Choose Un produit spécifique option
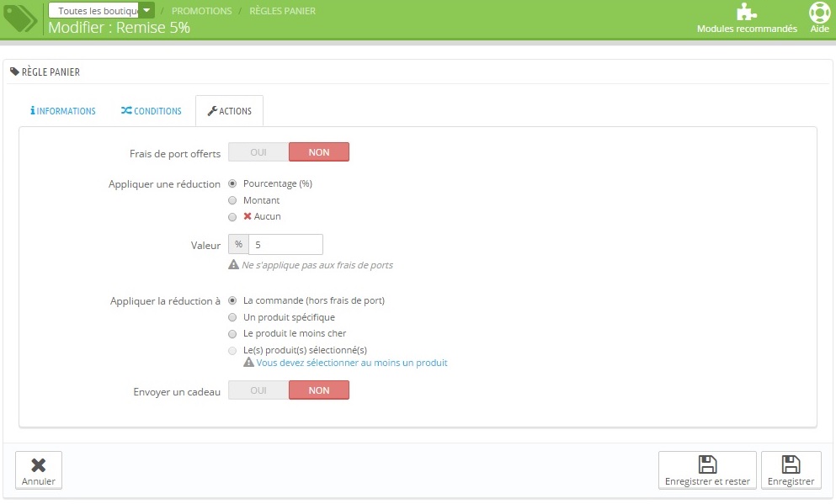The height and width of the screenshot is (504, 836). click(232, 317)
